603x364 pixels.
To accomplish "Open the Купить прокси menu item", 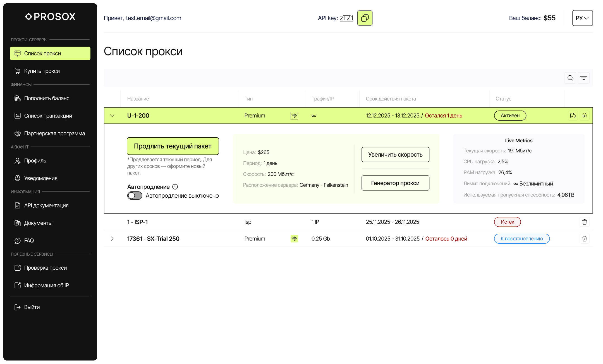I will [x=42, y=71].
